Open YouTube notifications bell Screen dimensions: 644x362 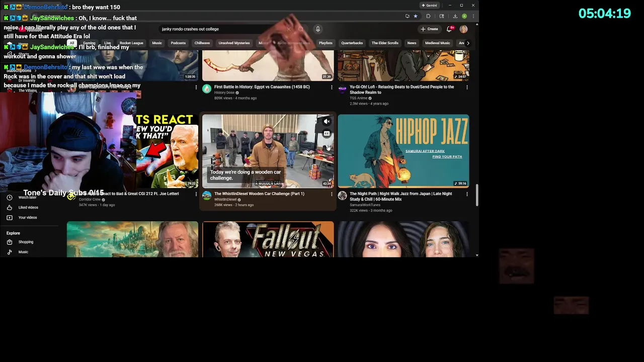[x=449, y=29]
